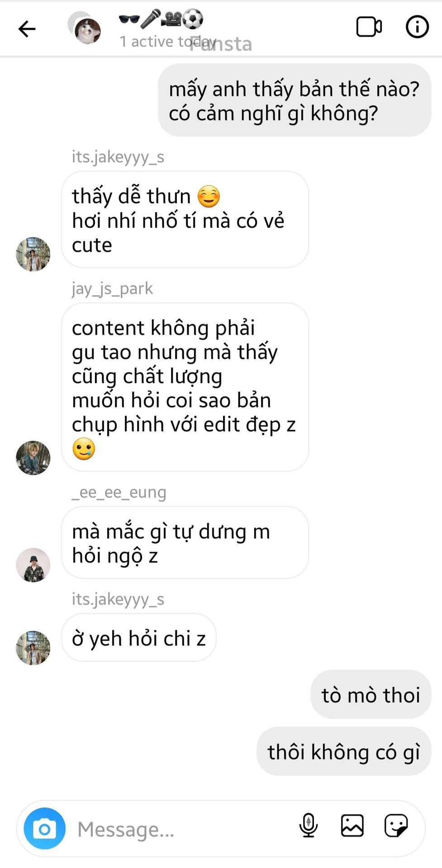The height and width of the screenshot is (868, 442).
Task: Open the photo gallery picker
Action: point(352,826)
